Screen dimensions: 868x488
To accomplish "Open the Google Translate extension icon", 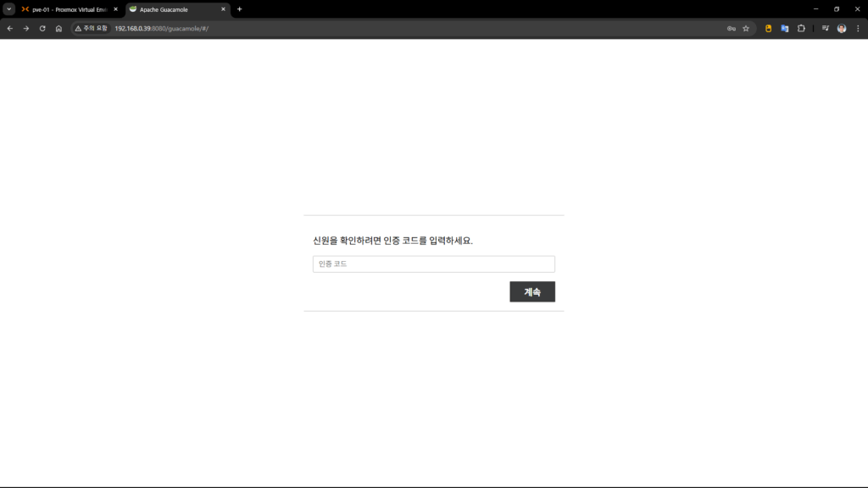I will (x=785, y=28).
